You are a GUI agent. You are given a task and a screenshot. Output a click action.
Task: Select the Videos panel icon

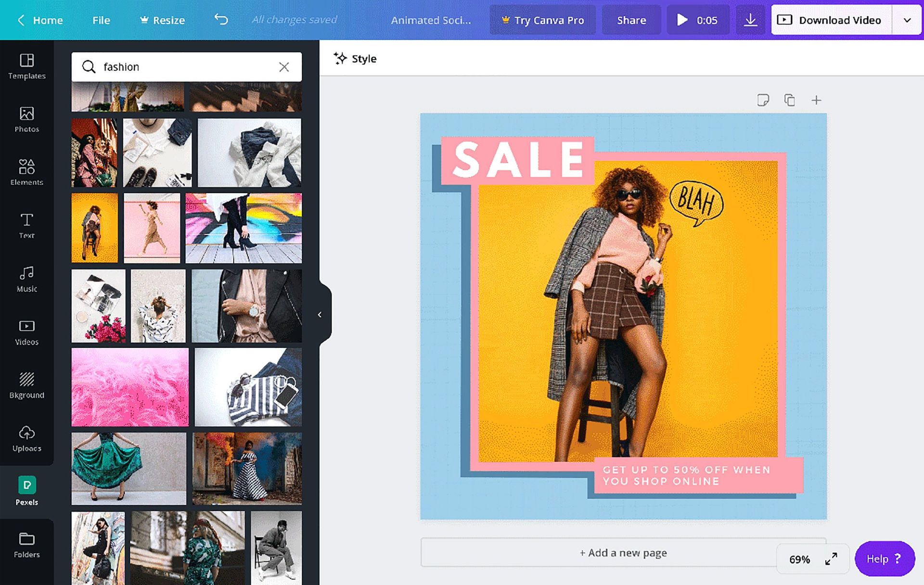(27, 331)
